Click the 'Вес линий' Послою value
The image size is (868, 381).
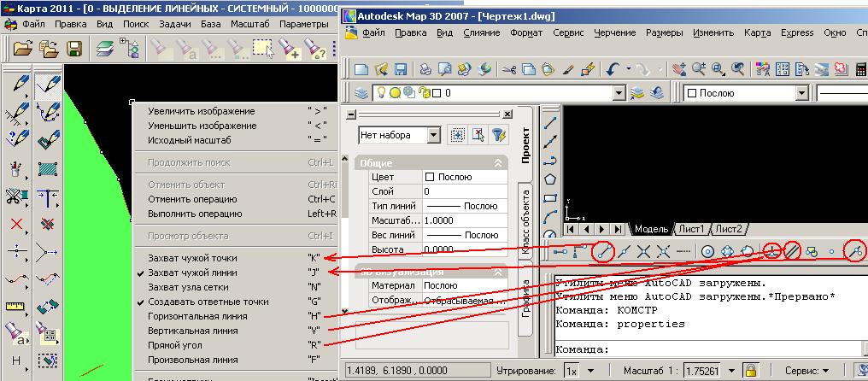tap(465, 235)
